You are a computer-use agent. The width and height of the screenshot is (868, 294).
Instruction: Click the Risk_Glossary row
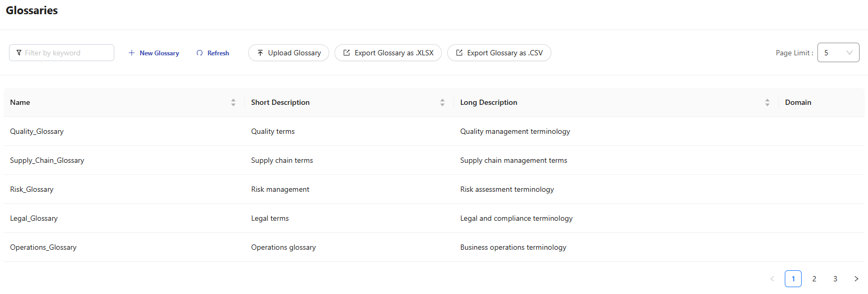[x=32, y=190]
